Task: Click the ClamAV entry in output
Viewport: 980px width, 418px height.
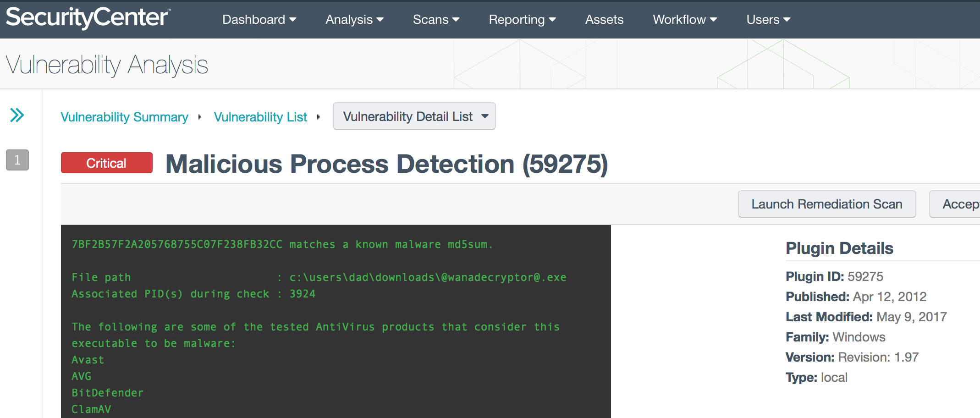Action: pyautogui.click(x=91, y=409)
